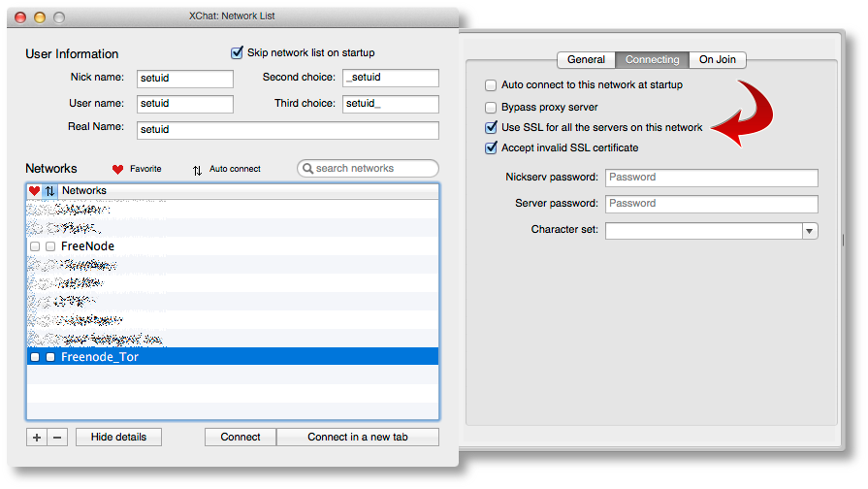
Task: Select the Connecting tab
Action: pyautogui.click(x=652, y=60)
